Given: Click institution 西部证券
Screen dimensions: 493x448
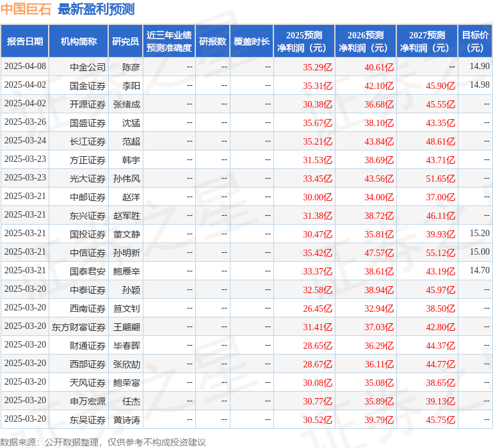Looking at the screenshot, I should [88, 364].
